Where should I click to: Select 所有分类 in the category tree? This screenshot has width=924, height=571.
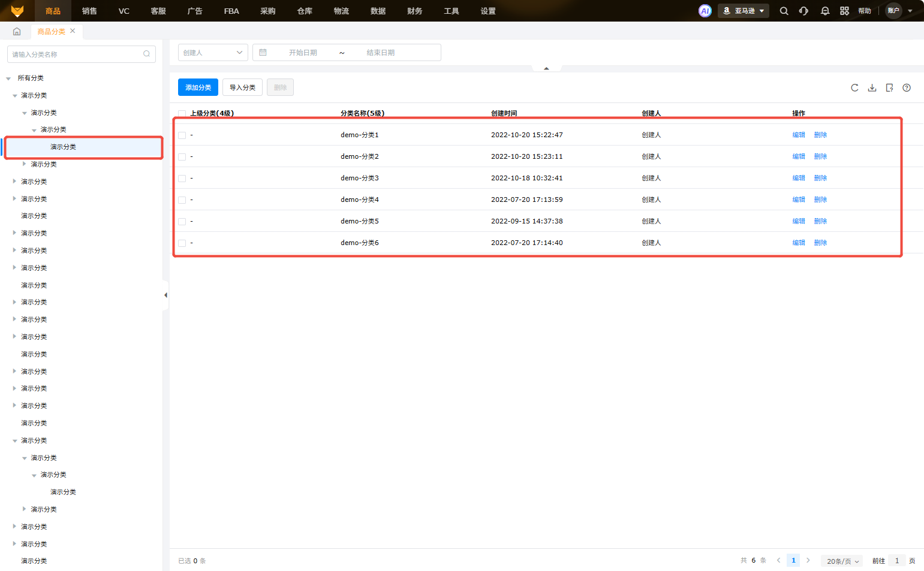coord(31,78)
